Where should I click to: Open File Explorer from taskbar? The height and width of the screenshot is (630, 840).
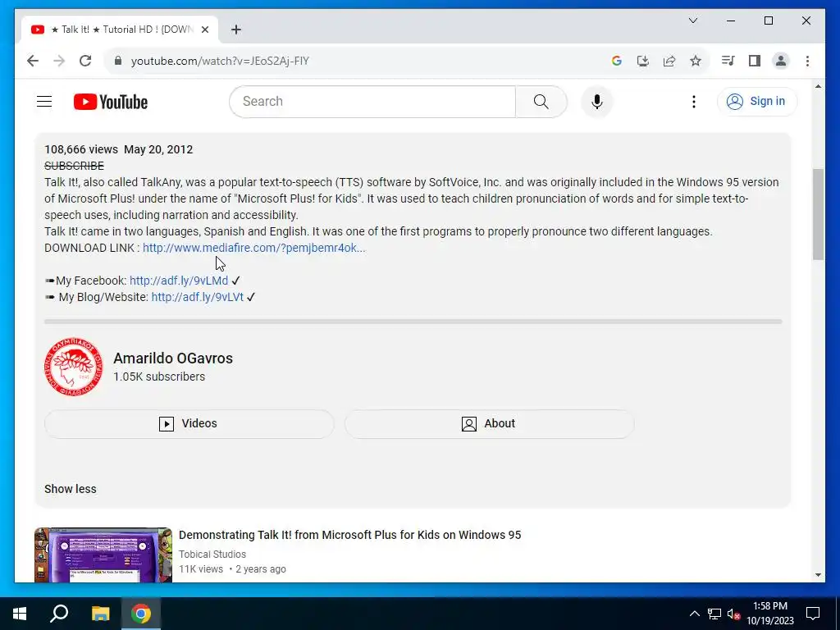click(x=100, y=614)
